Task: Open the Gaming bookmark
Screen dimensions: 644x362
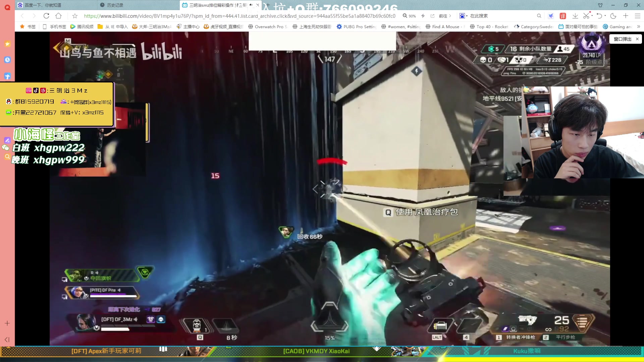Action: tap(618, 26)
